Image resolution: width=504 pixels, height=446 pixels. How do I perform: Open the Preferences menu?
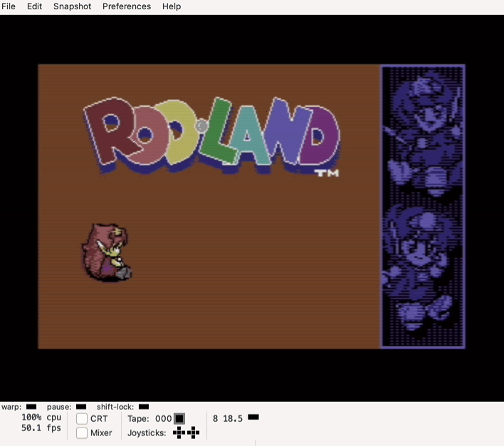point(127,6)
